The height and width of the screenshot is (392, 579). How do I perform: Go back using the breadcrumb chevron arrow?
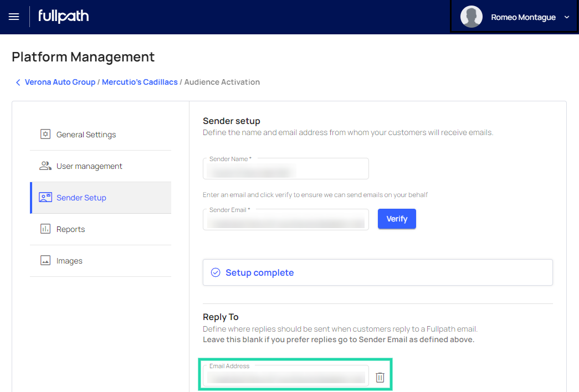click(18, 82)
